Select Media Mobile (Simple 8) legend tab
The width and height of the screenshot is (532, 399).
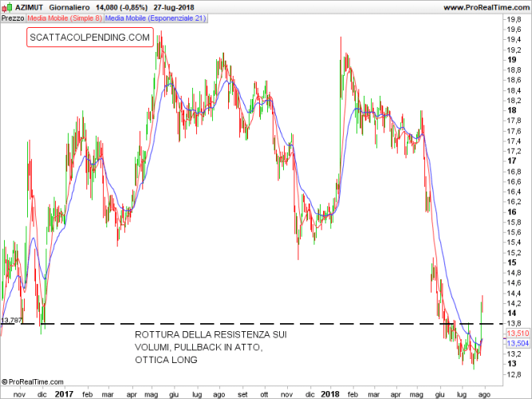pos(65,18)
